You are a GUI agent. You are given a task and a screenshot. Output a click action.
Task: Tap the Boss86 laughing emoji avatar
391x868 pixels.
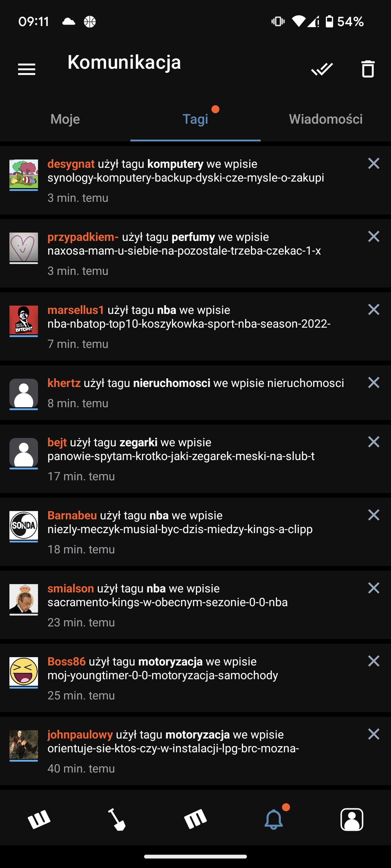pyautogui.click(x=24, y=672)
